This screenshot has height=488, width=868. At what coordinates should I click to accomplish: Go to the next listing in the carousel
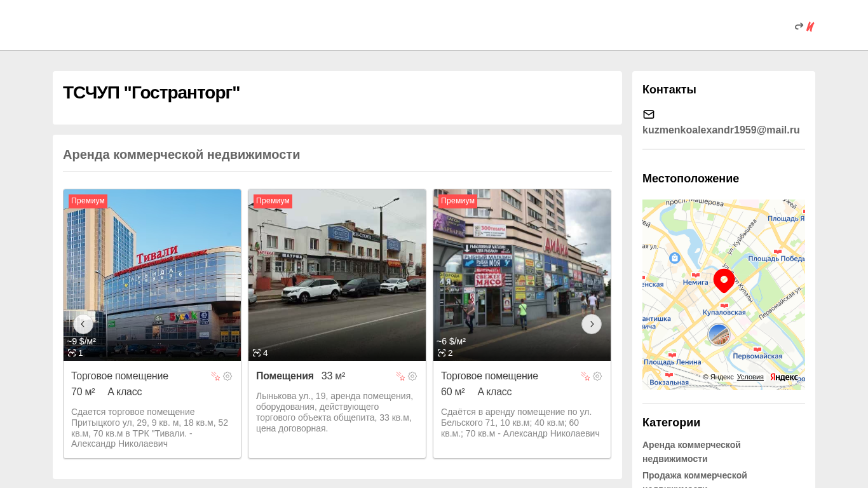[x=592, y=324]
